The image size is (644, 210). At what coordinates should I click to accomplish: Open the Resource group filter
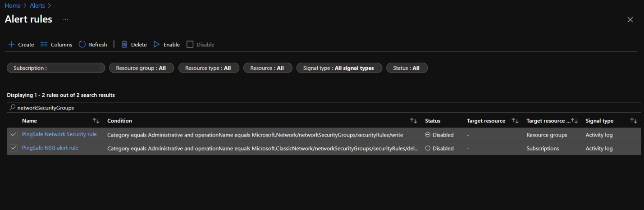point(141,68)
